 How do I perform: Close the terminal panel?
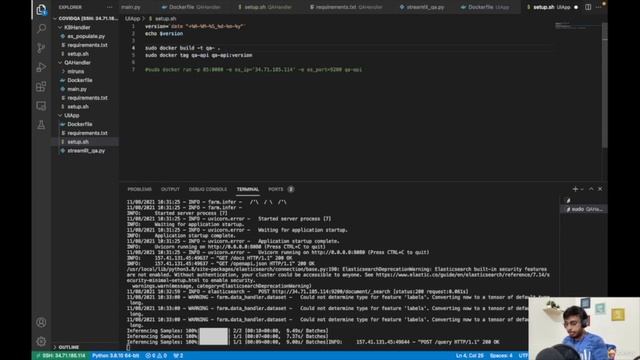(600, 189)
